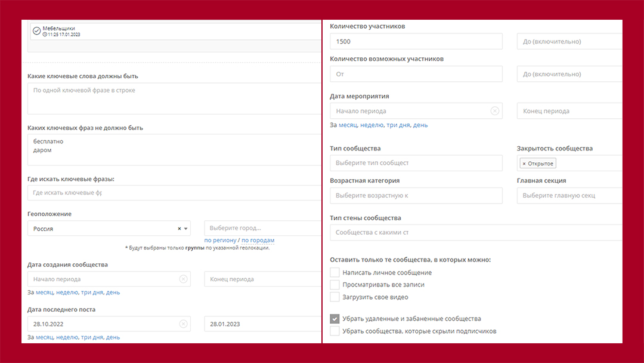Click the по городам link
The image size is (644, 363).
click(x=258, y=240)
